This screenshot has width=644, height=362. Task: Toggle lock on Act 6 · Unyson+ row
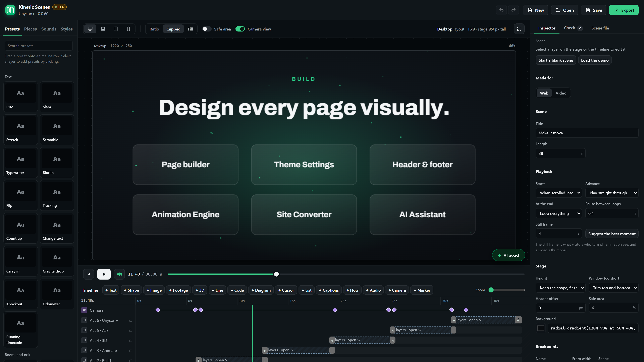click(x=131, y=320)
